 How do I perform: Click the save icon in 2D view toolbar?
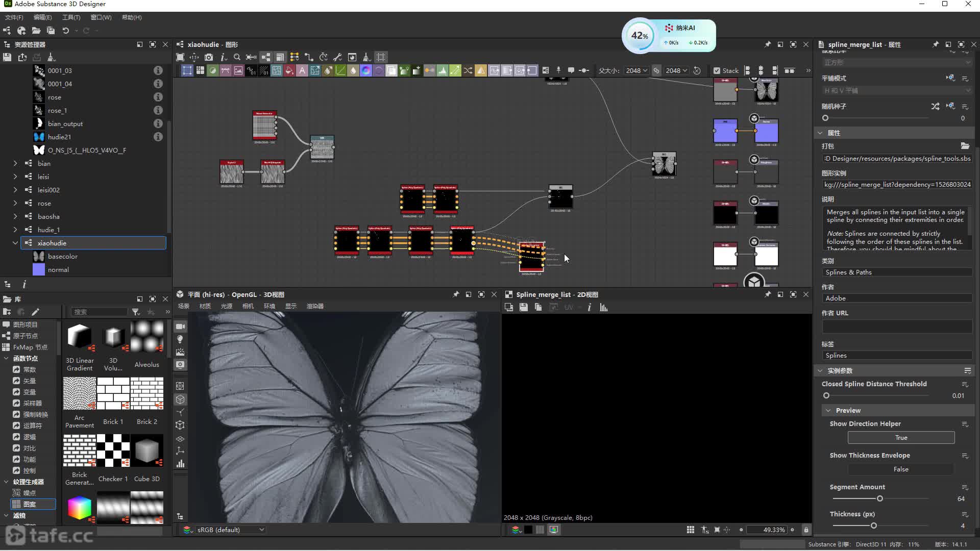(523, 307)
